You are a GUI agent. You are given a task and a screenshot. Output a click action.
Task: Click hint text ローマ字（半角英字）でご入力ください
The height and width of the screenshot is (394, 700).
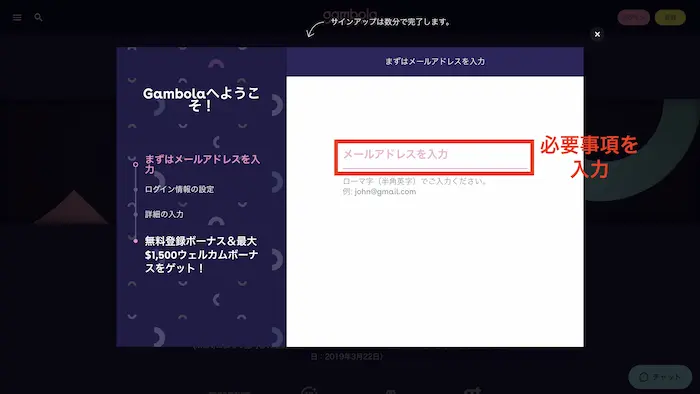click(x=415, y=181)
